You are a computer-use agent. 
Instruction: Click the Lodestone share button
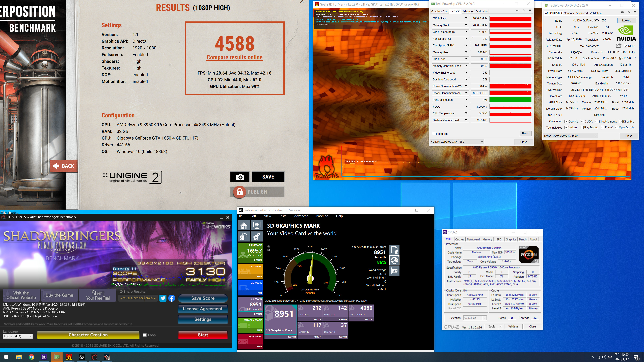click(138, 298)
